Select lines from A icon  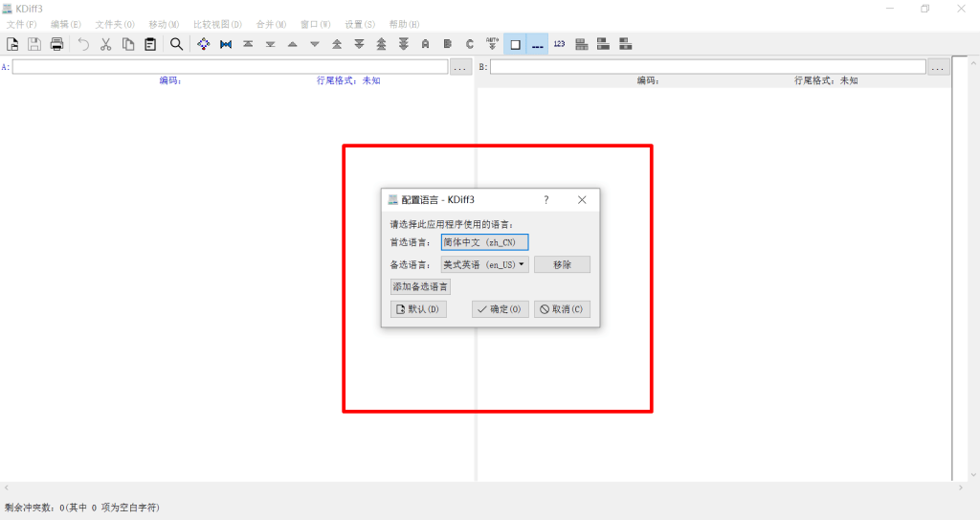click(426, 44)
